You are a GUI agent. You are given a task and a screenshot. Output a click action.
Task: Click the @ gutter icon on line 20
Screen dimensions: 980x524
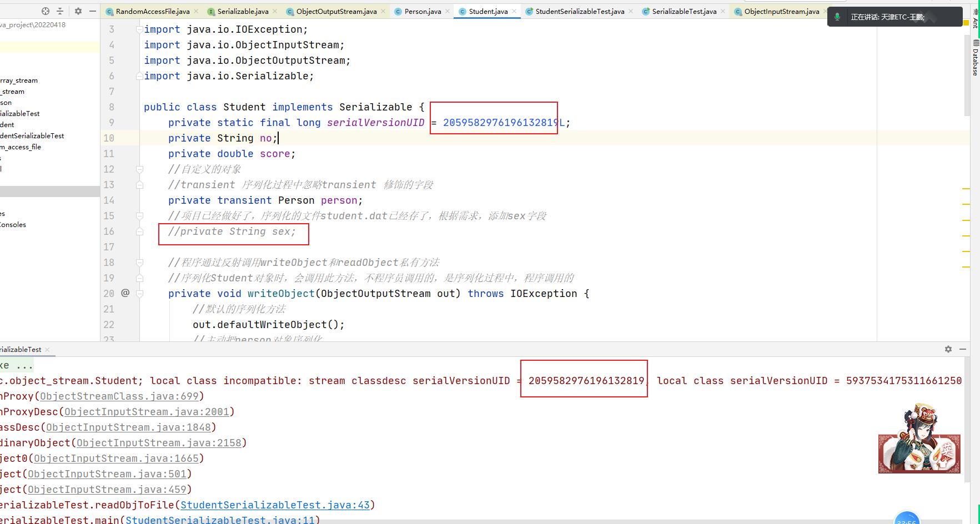tap(125, 293)
